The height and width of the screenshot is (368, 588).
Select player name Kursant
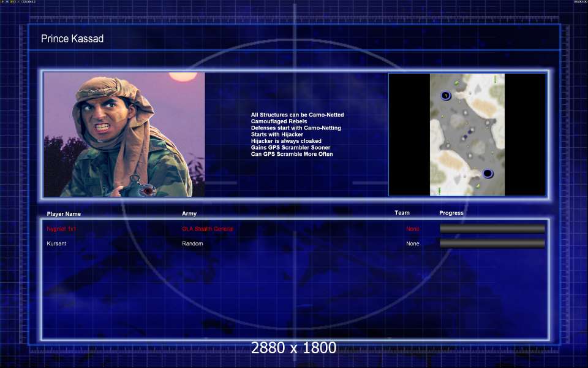click(x=56, y=243)
